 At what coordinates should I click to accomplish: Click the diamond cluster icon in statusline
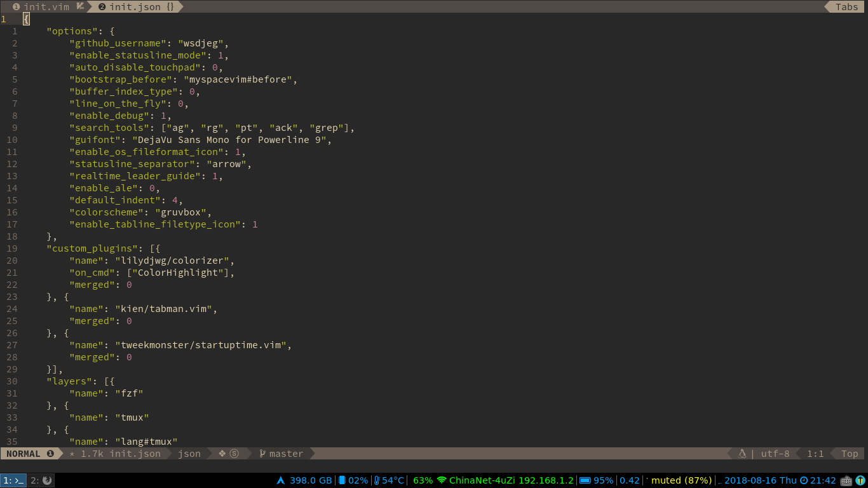tap(222, 454)
